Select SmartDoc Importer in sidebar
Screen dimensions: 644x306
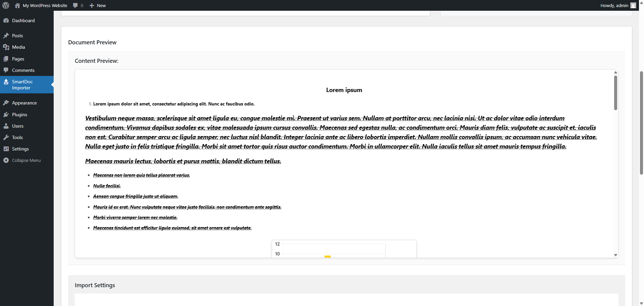click(x=22, y=85)
